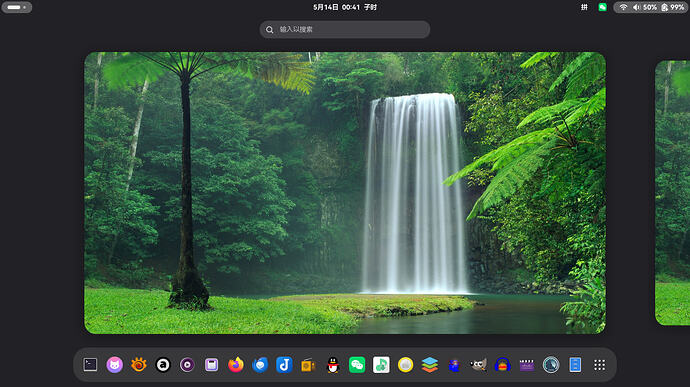Screen dimensions: 690x387
Task: Click the workspace indicator pill top-left
Action: coord(16,7)
